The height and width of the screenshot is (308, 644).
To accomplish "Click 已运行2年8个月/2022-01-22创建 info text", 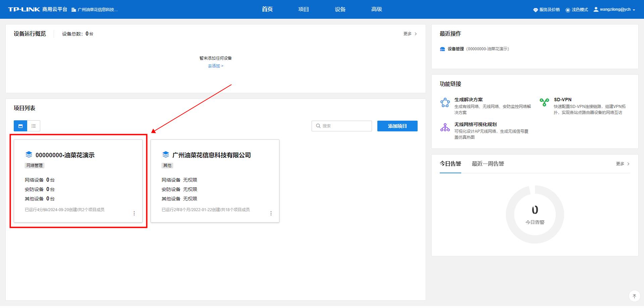I will coord(206,210).
